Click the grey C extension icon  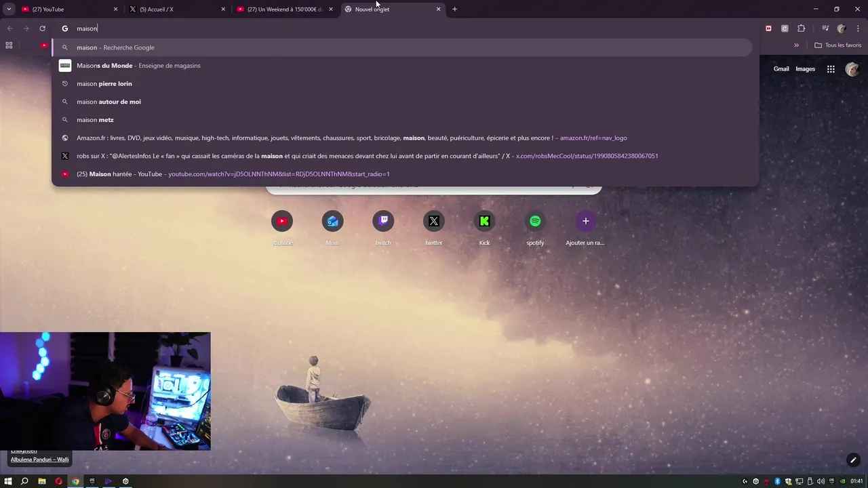click(x=785, y=28)
